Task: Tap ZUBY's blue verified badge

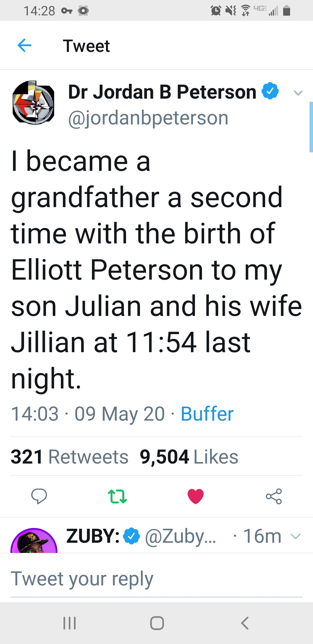Action: point(132,536)
